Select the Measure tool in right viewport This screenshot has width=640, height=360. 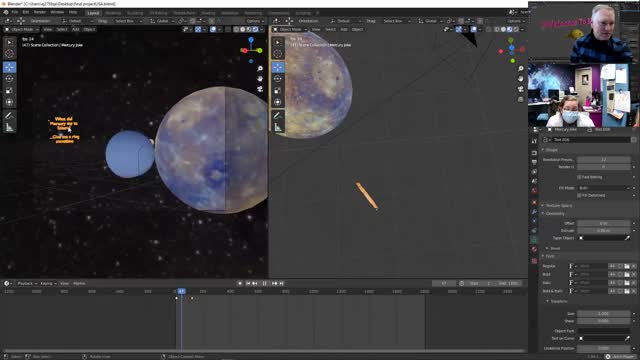pyautogui.click(x=278, y=128)
